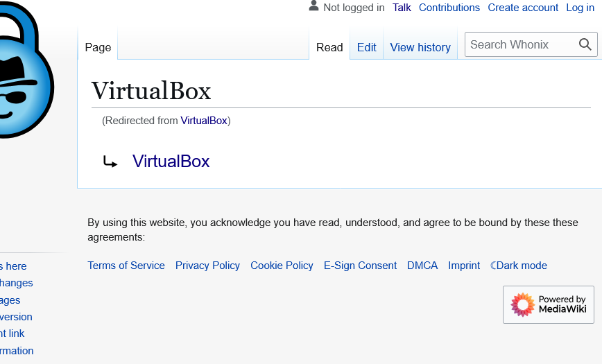Click Create account
The height and width of the screenshot is (364, 602).
click(523, 8)
